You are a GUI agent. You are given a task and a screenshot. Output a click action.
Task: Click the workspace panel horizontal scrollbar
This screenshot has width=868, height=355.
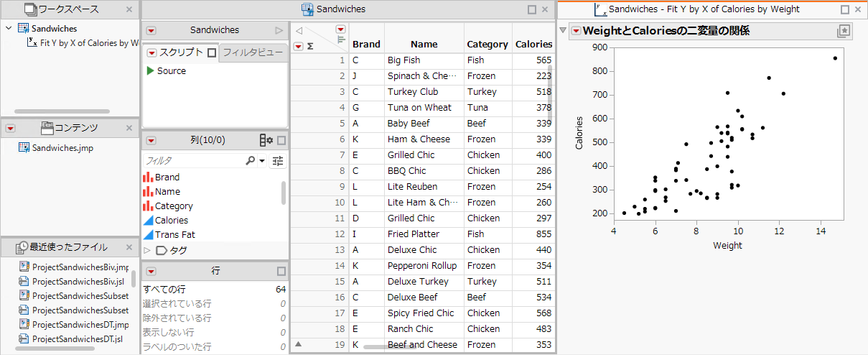(62, 111)
